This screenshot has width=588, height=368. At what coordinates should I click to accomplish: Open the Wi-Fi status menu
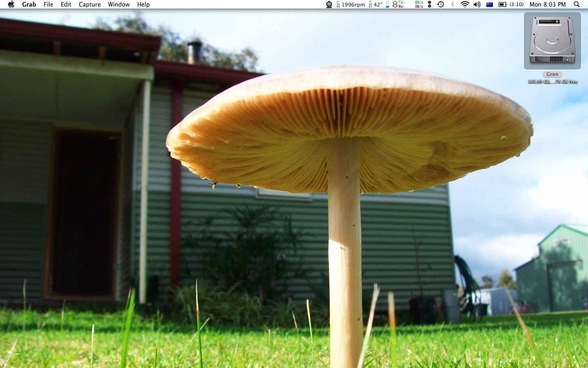click(465, 4)
